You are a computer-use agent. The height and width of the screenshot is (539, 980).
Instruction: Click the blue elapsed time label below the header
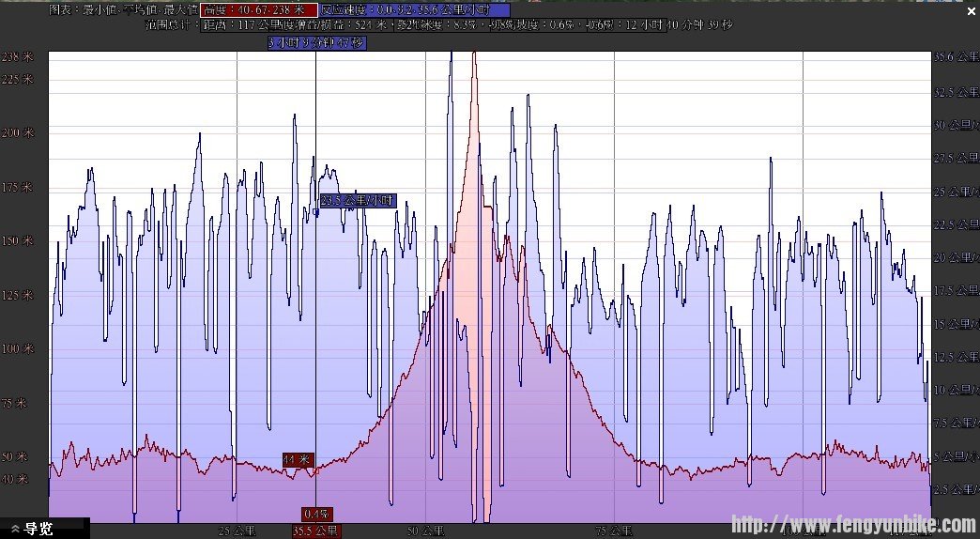pos(316,42)
